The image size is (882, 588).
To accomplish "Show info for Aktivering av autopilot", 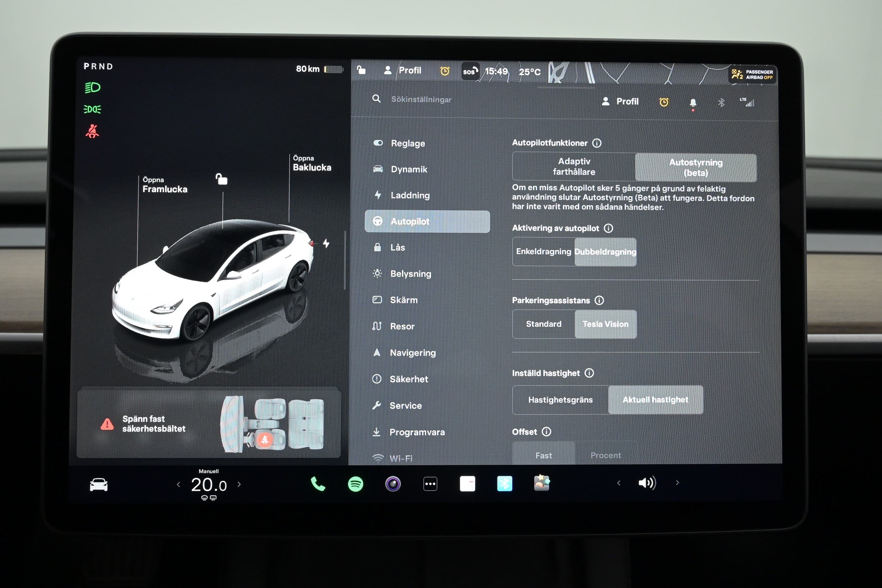I will pyautogui.click(x=608, y=228).
